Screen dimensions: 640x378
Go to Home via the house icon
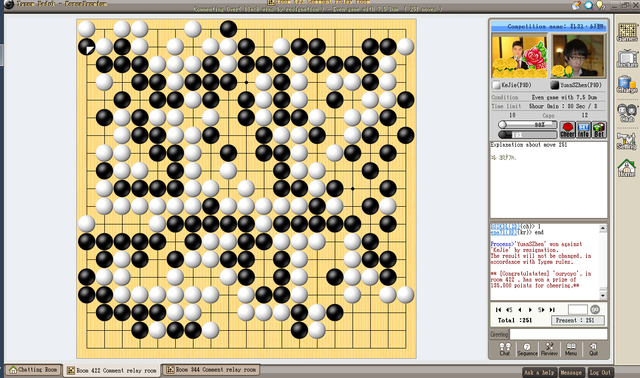[x=627, y=168]
